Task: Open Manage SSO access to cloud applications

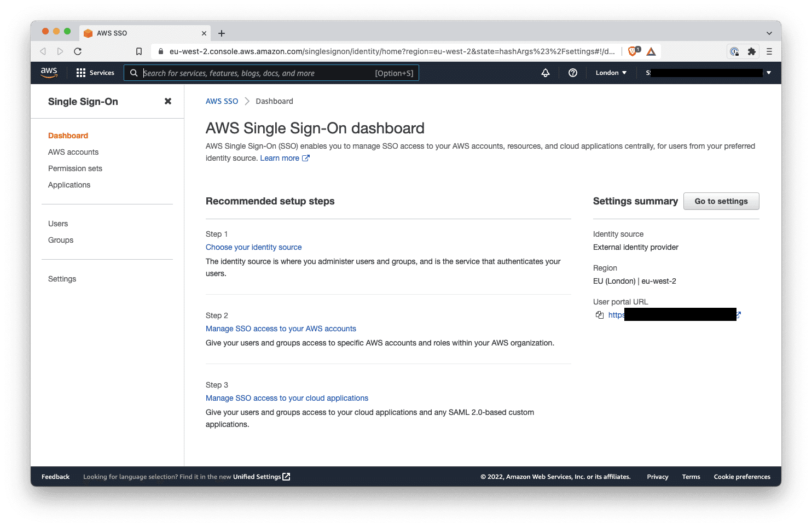Action: point(287,398)
